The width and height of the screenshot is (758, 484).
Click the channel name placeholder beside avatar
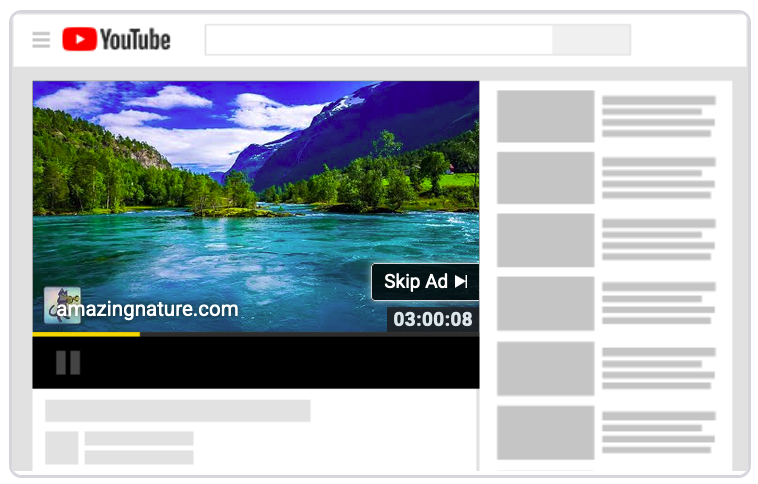pyautogui.click(x=139, y=439)
